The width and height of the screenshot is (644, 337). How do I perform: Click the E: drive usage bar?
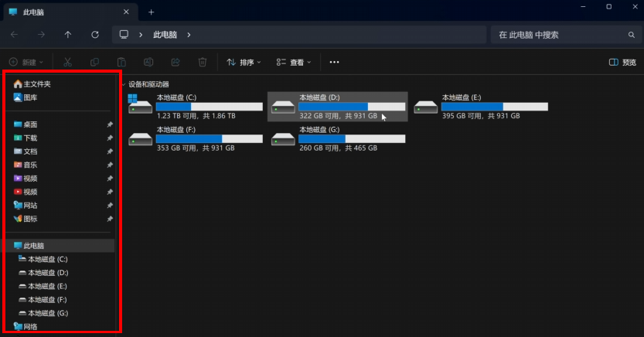pos(495,107)
